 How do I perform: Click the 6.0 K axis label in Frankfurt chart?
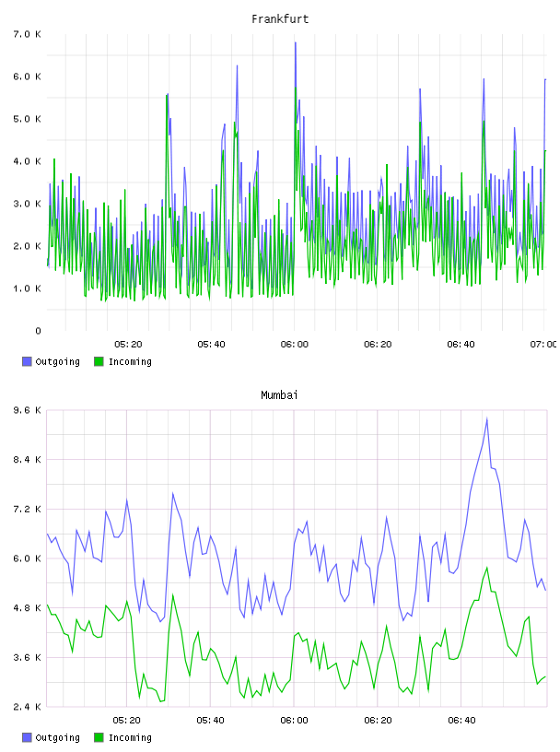click(x=28, y=76)
